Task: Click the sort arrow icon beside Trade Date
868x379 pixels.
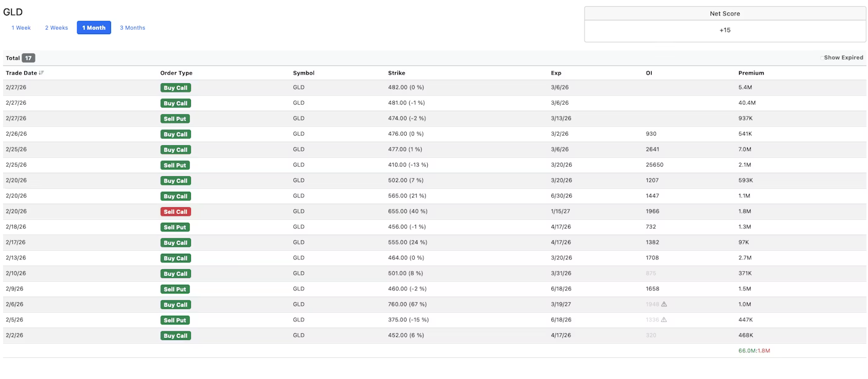Action: click(x=42, y=73)
